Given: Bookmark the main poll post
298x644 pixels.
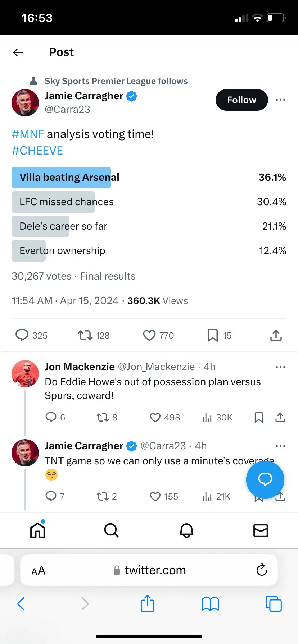Looking at the screenshot, I should [x=212, y=335].
